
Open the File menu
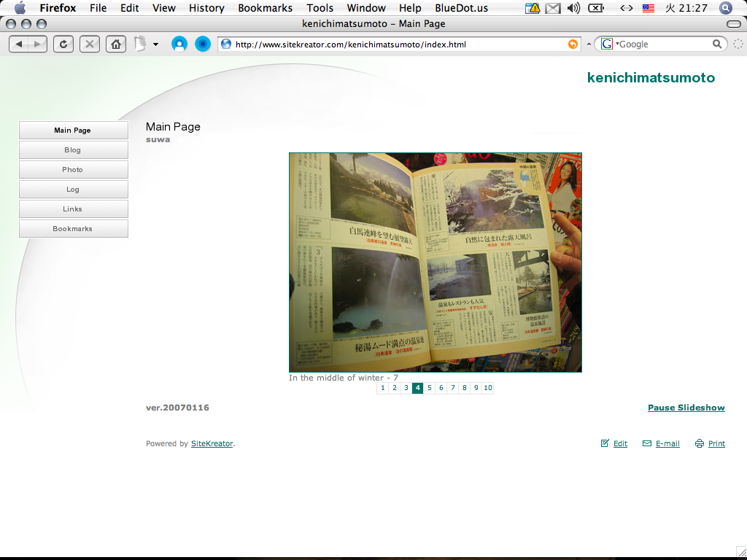click(98, 8)
